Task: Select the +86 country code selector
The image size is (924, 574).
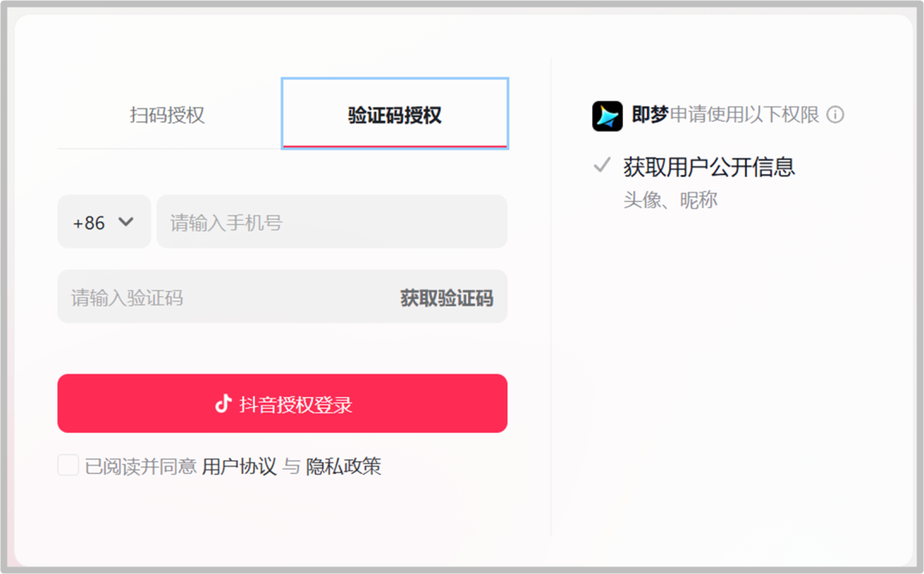Action: [x=104, y=222]
